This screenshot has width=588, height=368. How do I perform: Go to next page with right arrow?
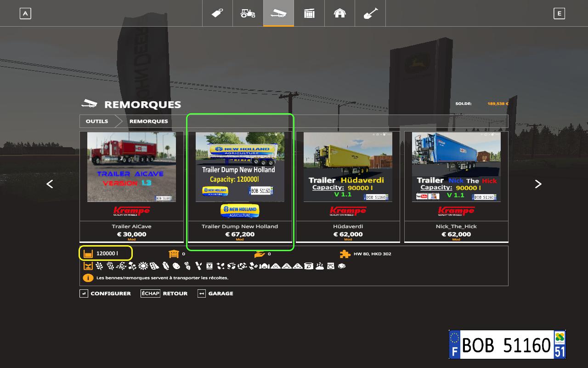coord(538,184)
